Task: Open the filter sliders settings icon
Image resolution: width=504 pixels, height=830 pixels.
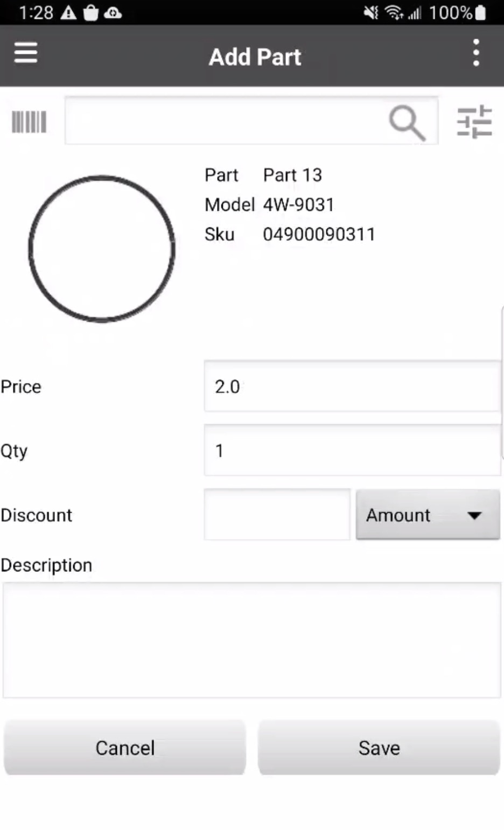Action: coord(474,122)
